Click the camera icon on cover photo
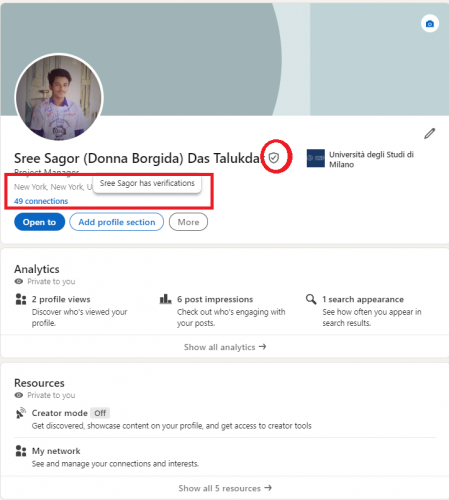449x500 pixels. coord(430,24)
